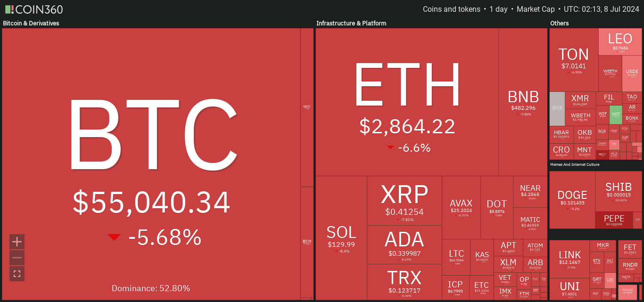
Task: Select the LINK tile
Action: 570,259
